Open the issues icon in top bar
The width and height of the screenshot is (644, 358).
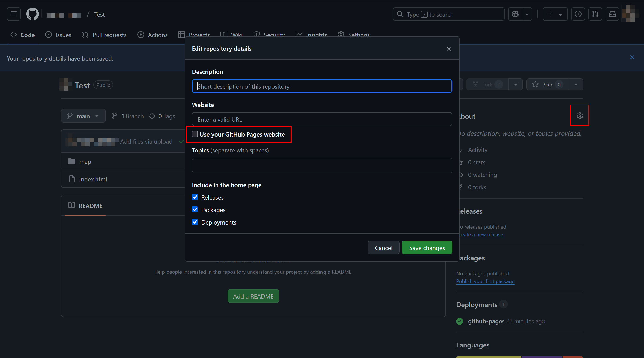pyautogui.click(x=578, y=14)
